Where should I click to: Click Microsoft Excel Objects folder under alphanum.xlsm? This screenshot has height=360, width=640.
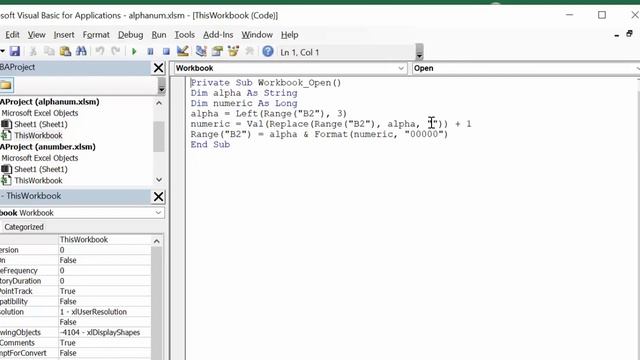tap(40, 113)
